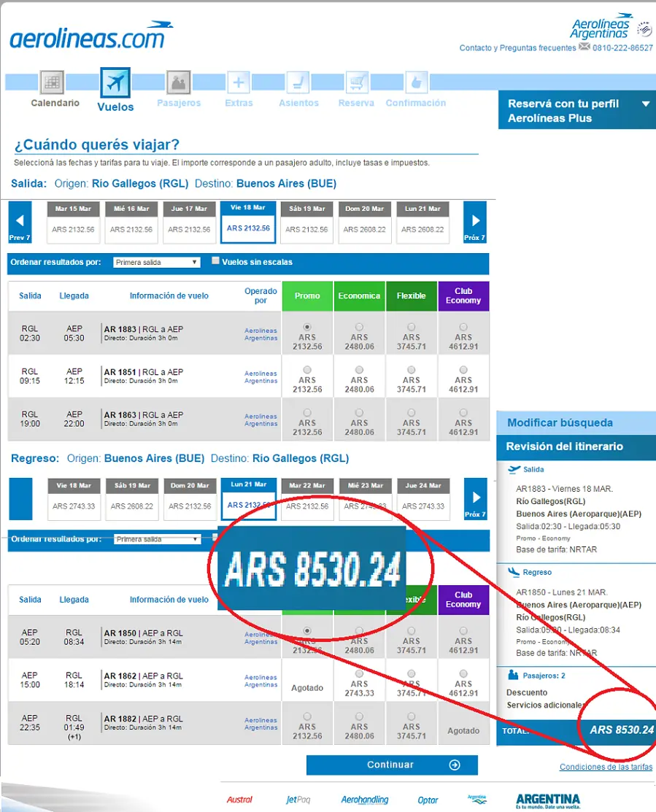Open the Reserva cart icon

(x=357, y=82)
